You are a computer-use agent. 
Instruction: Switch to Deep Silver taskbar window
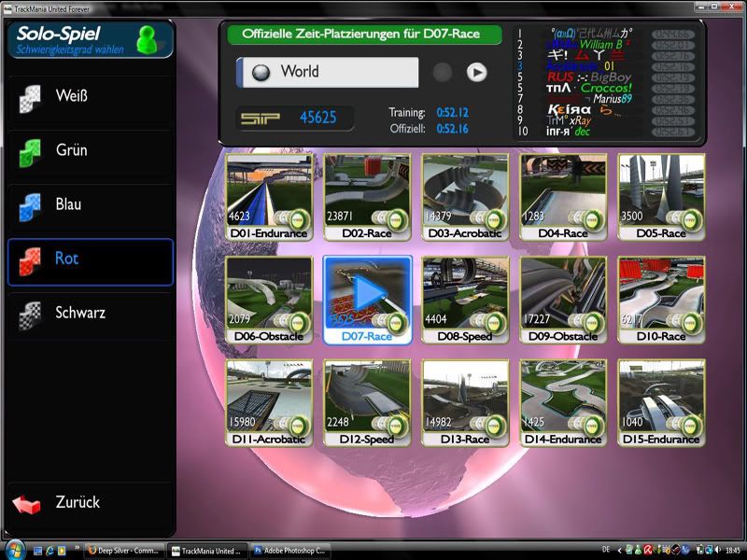pyautogui.click(x=125, y=551)
